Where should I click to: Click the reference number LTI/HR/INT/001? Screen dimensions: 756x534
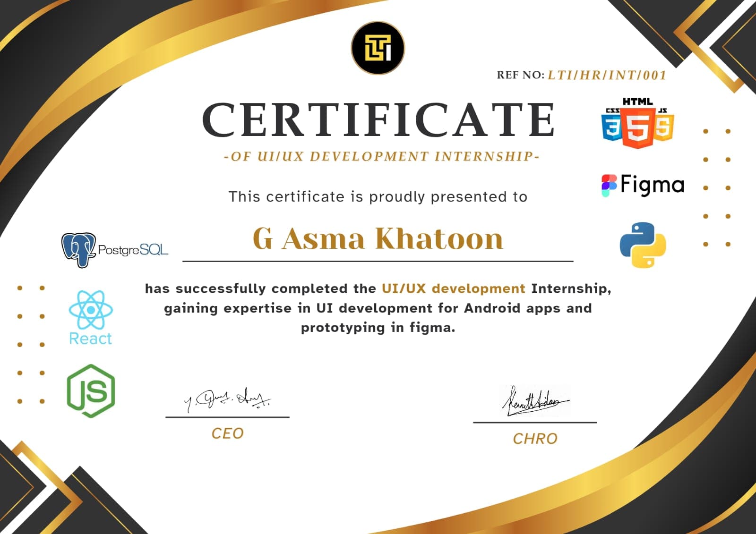point(607,75)
